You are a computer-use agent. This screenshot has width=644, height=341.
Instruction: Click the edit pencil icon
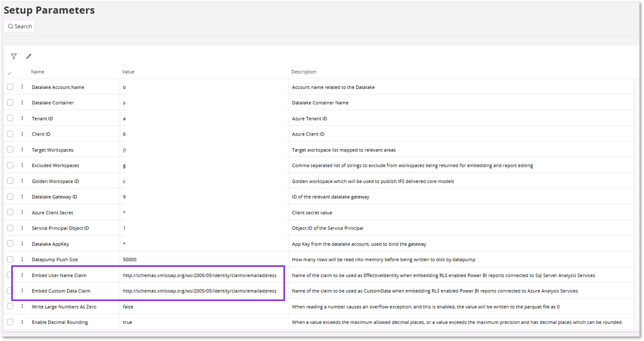[x=29, y=56]
